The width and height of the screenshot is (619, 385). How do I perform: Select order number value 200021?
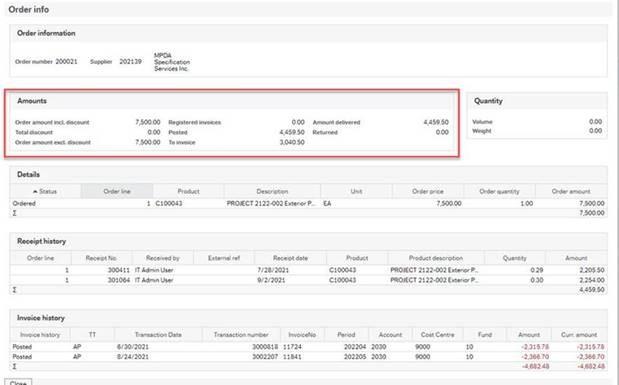[66, 62]
